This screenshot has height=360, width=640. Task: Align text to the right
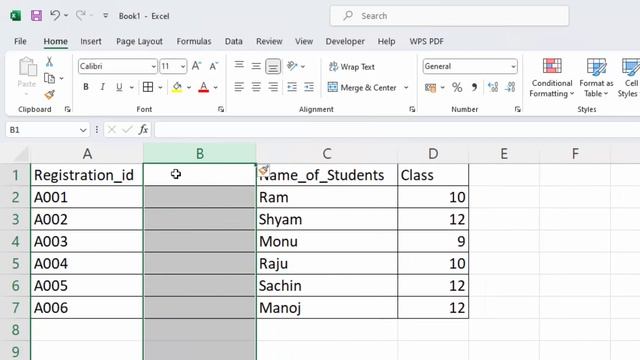(273, 87)
